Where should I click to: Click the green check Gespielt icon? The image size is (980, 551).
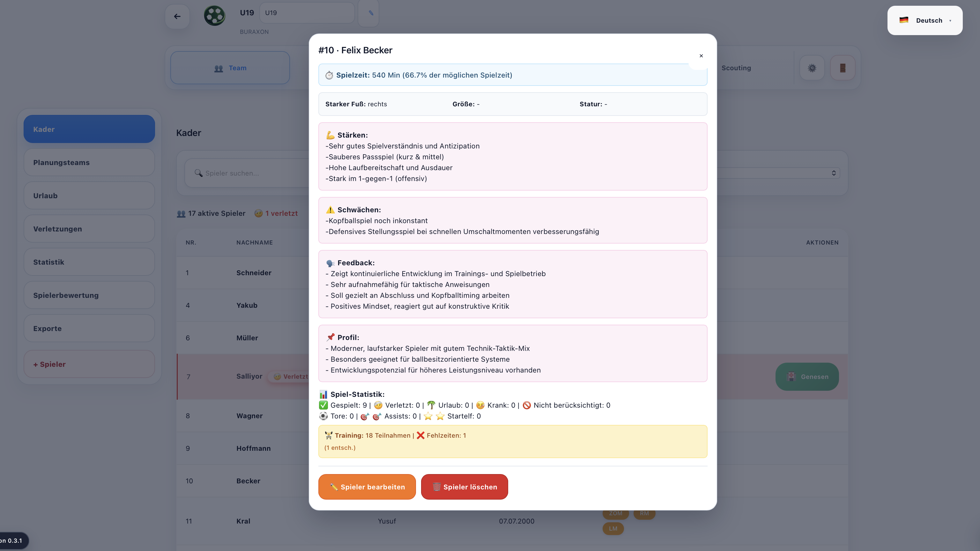pos(323,405)
